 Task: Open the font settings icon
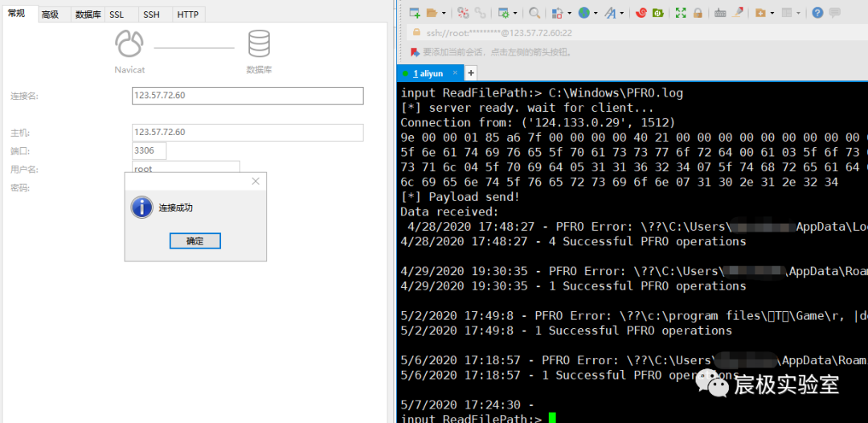click(x=610, y=13)
